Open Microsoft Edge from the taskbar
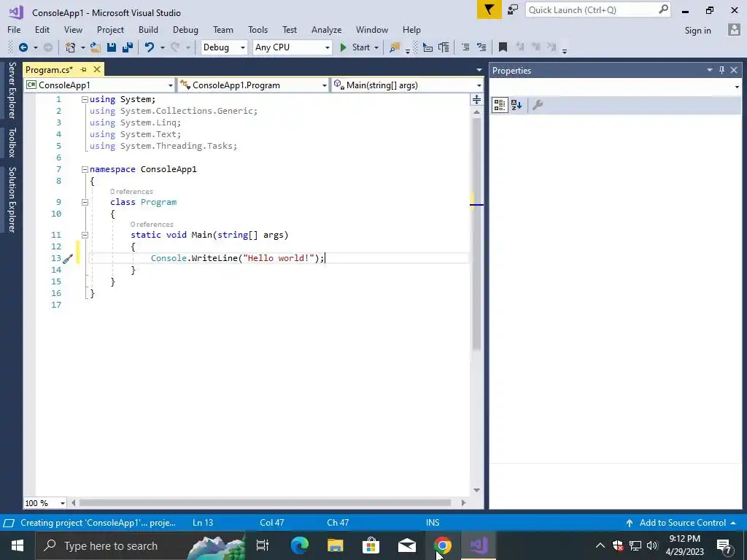The height and width of the screenshot is (560, 747). pos(300,545)
